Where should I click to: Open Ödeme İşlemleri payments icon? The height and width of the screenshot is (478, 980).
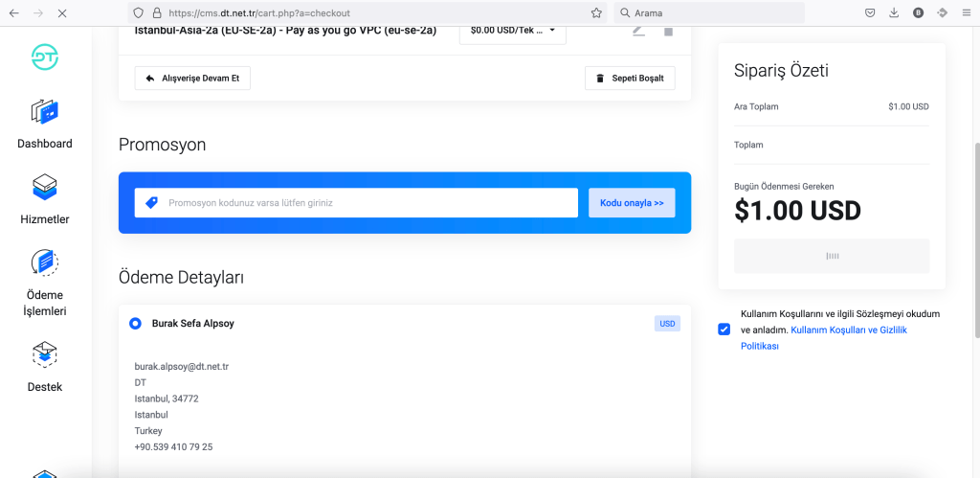(x=45, y=262)
